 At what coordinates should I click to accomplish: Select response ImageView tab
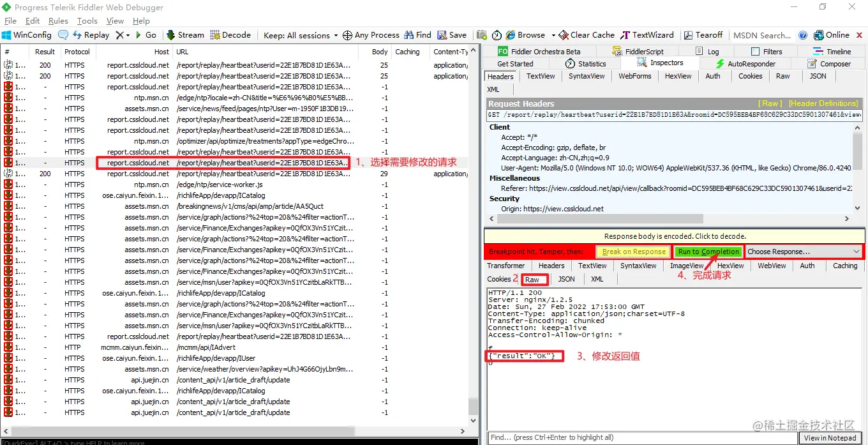tap(687, 266)
